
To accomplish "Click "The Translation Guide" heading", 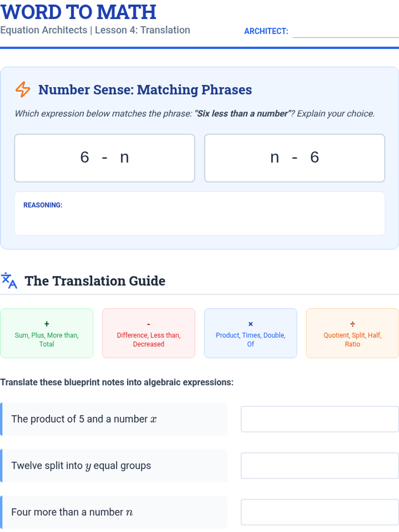I will point(95,281).
